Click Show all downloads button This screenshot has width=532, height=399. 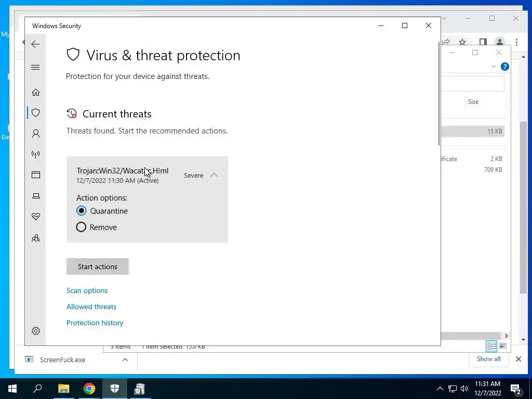(488, 359)
